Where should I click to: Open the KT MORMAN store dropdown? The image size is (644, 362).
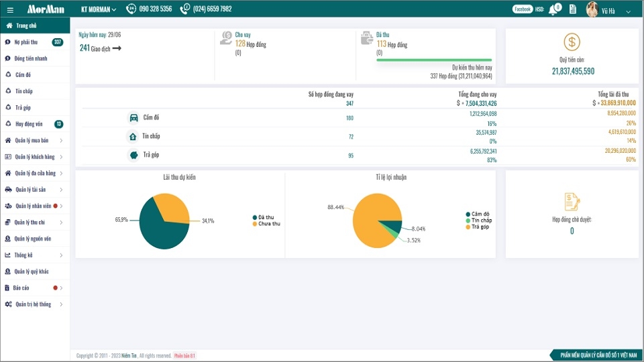(x=99, y=9)
